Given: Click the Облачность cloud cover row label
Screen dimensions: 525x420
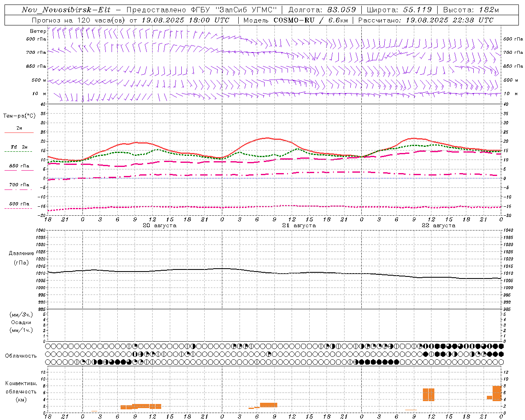Looking at the screenshot, I should pos(21,356).
